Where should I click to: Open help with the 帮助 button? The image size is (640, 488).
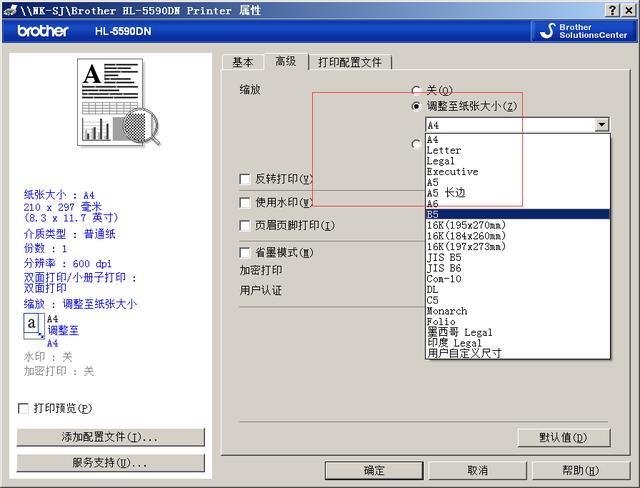click(580, 470)
